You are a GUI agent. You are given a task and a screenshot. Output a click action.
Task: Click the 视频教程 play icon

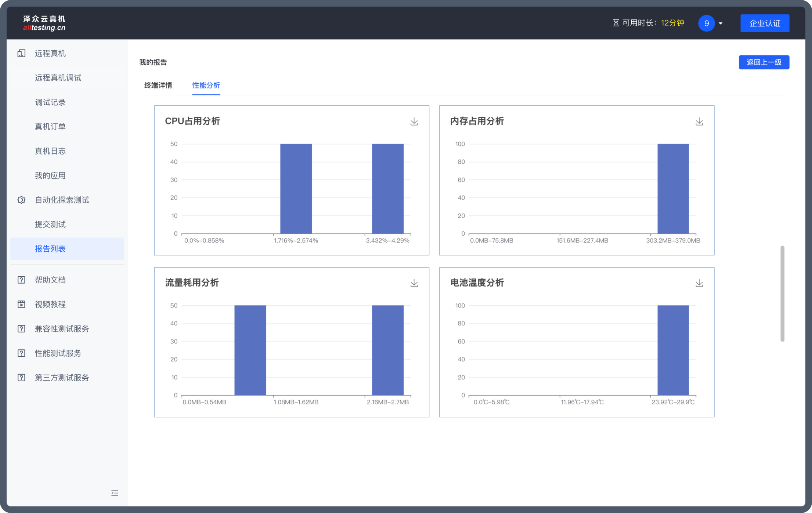[21, 304]
